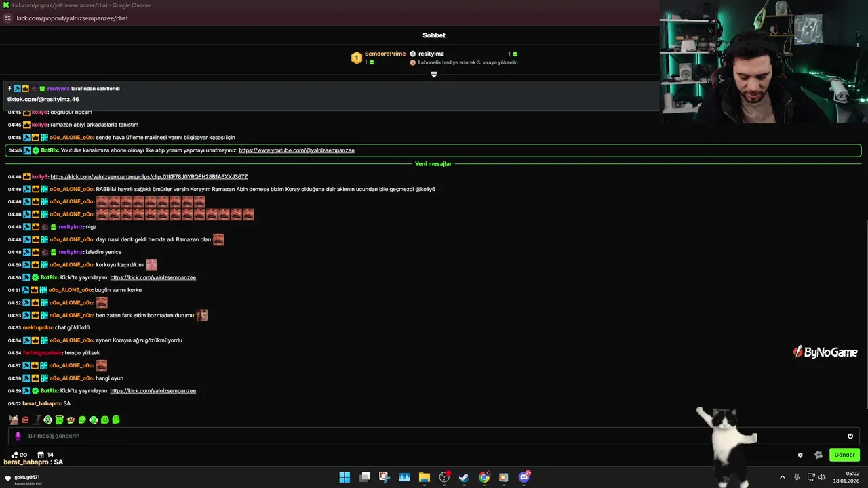This screenshot has width=868, height=488.
Task: Click emote after 'korkuyu kaçırdık mı'
Action: [x=152, y=264]
